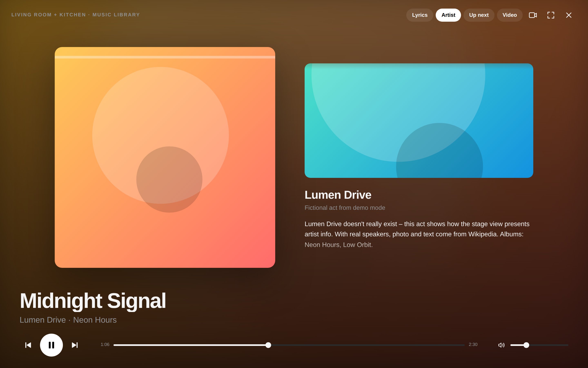Screen dimensions: 588x368
Task: Click the 'Neon Hours, Low Orbit.' albums text
Action: pyautogui.click(x=339, y=245)
